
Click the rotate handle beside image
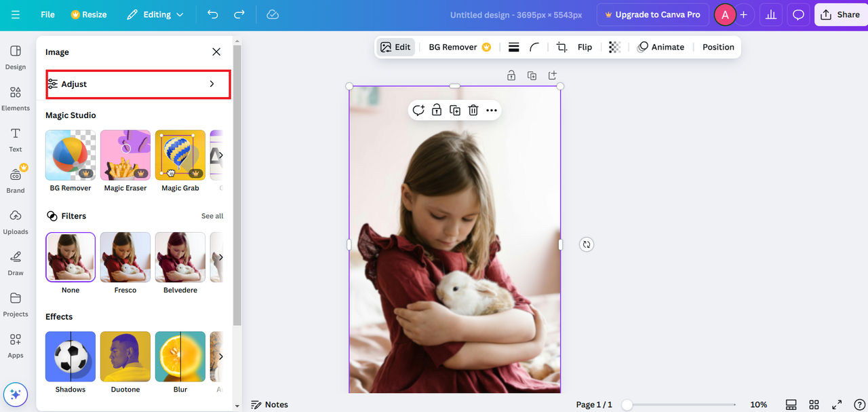[587, 244]
